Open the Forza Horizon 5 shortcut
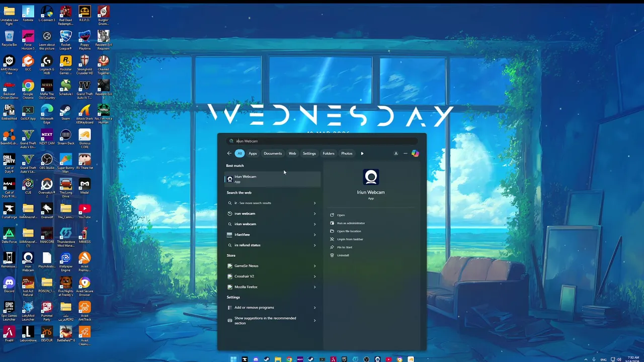This screenshot has height=362, width=644. pos(28,40)
